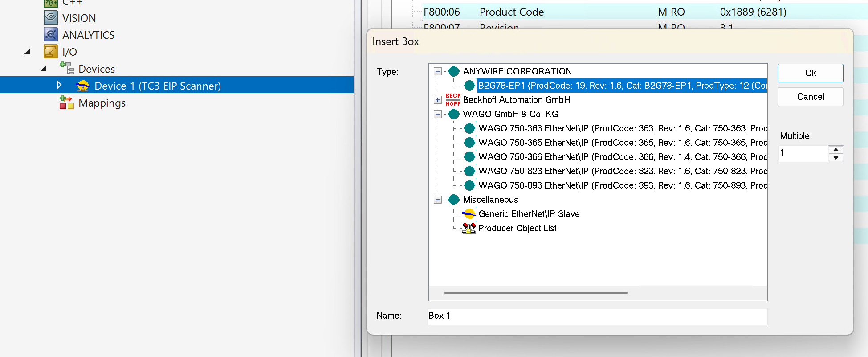Click the VISION node icon
The width and height of the screenshot is (868, 357).
pos(51,18)
